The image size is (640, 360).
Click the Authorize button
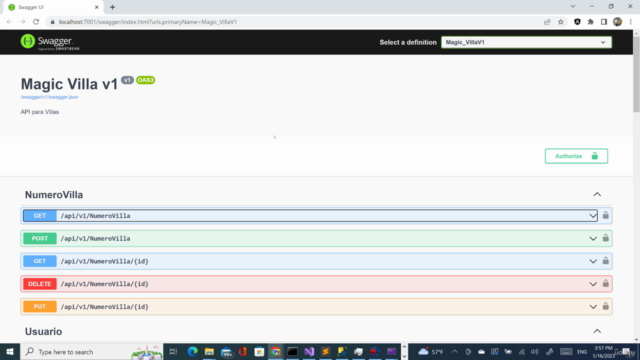(576, 156)
